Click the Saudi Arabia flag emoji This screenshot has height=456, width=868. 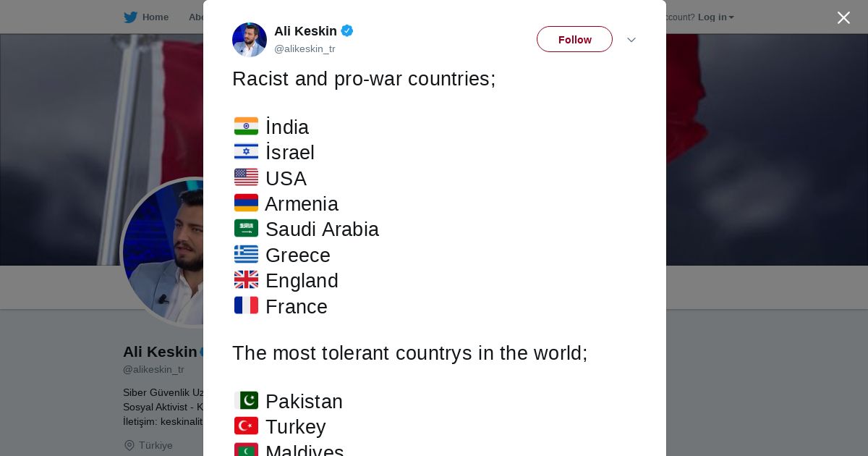click(246, 229)
